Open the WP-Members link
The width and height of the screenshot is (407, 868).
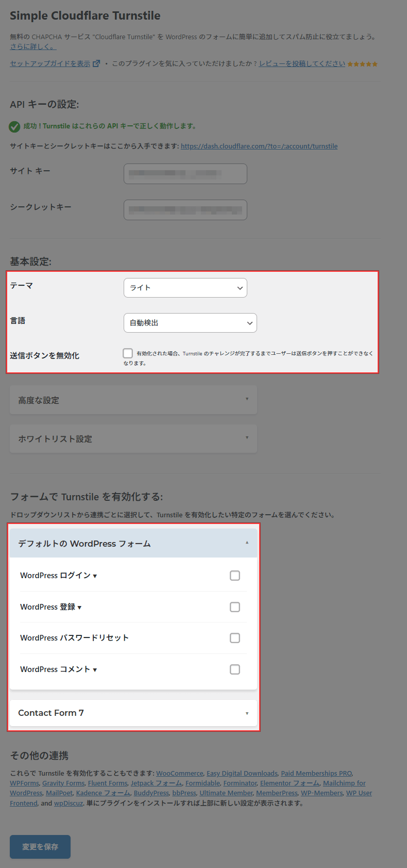[x=321, y=793]
